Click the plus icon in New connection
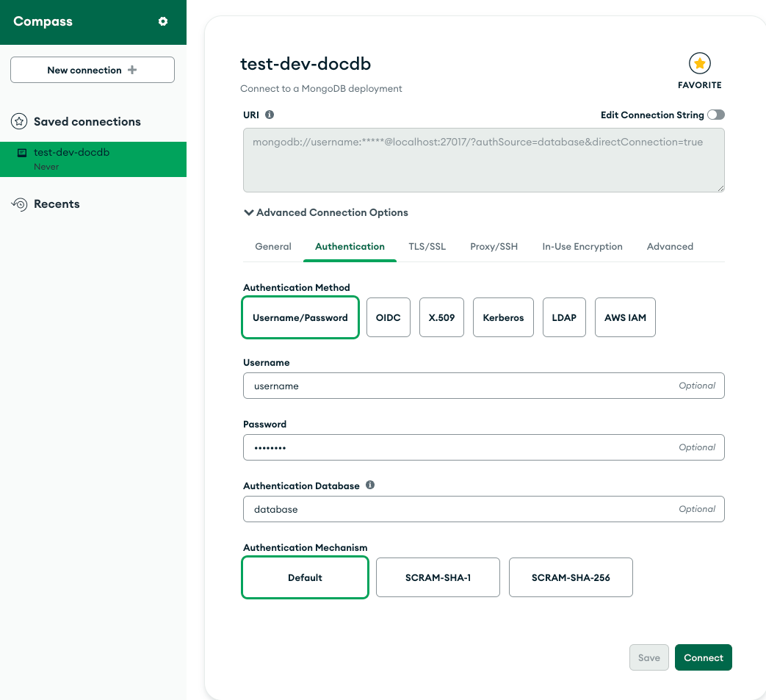 [132, 70]
